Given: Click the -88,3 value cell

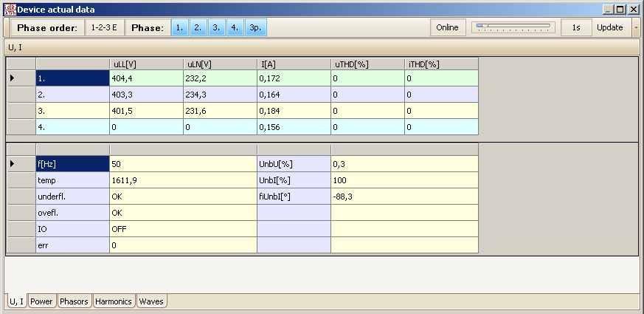Looking at the screenshot, I should [x=404, y=197].
